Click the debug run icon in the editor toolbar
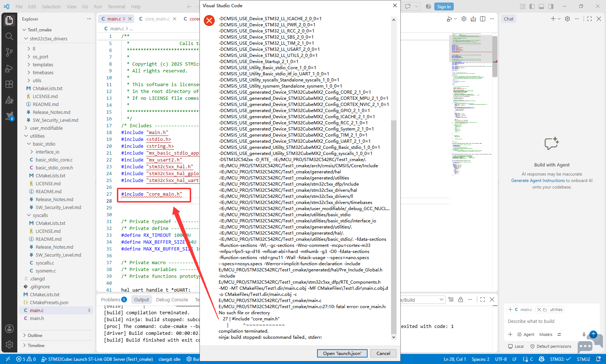The image size is (606, 364). click(449, 19)
